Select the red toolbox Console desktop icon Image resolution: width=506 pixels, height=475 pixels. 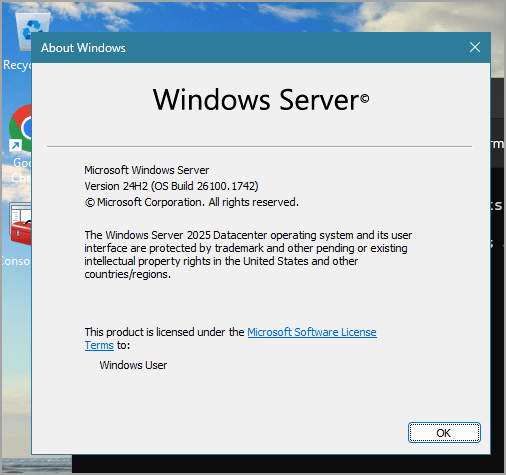pos(18,233)
